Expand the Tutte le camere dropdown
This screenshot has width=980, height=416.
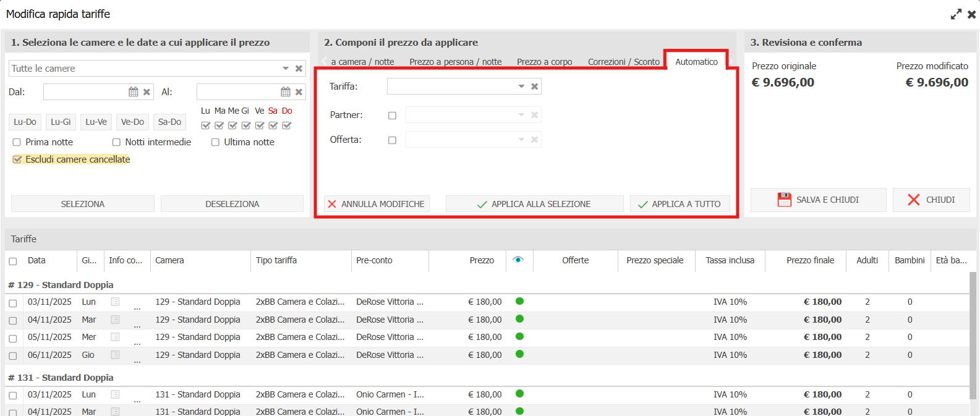coord(286,69)
